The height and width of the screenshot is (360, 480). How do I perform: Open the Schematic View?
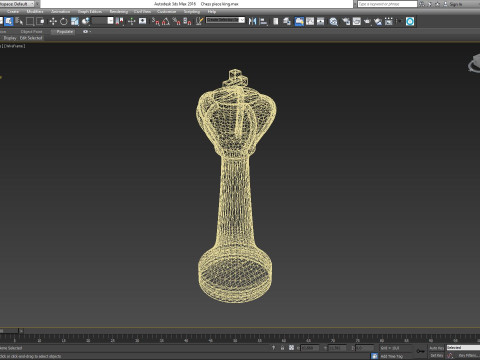(321, 21)
